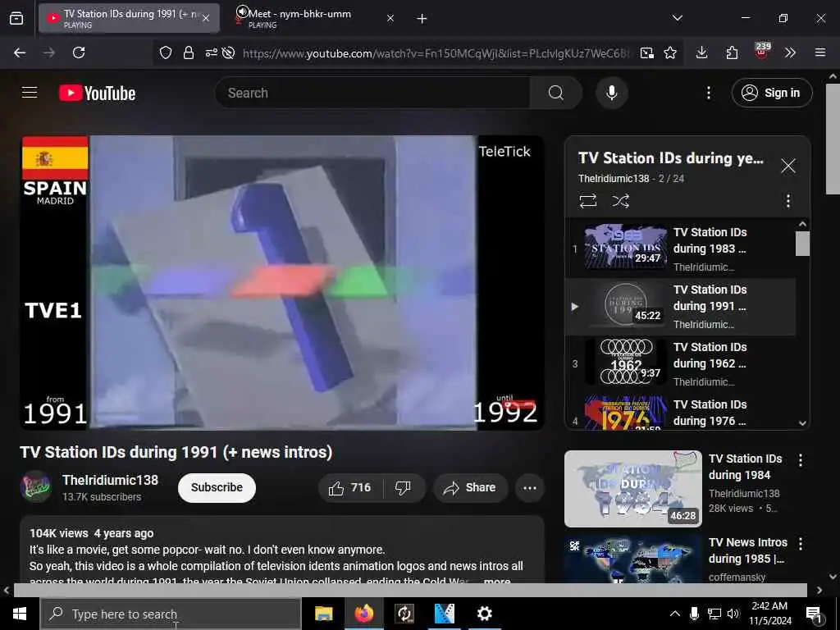The image size is (840, 630).
Task: Toggle picture-in-picture from the address bar
Action: tap(647, 52)
